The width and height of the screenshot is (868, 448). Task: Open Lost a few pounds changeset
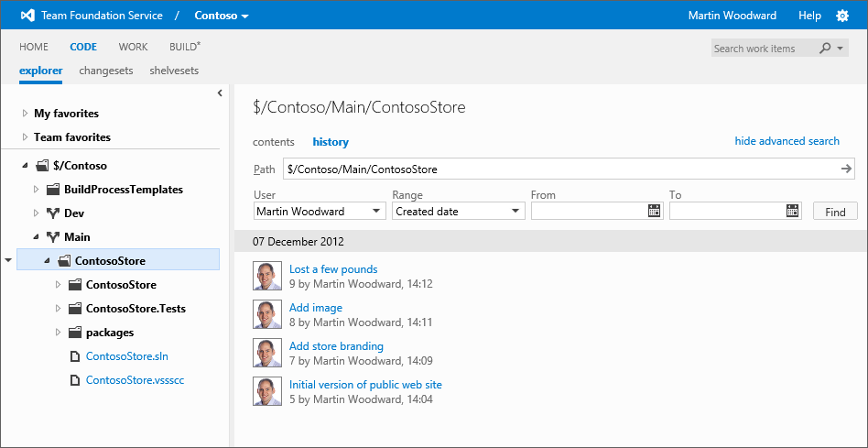coord(333,269)
